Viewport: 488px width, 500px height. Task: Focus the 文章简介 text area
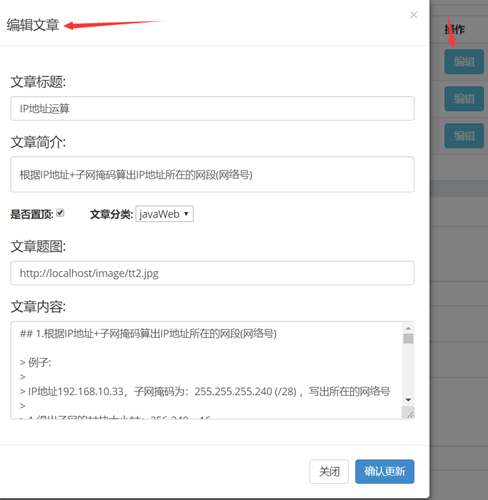[212, 174]
